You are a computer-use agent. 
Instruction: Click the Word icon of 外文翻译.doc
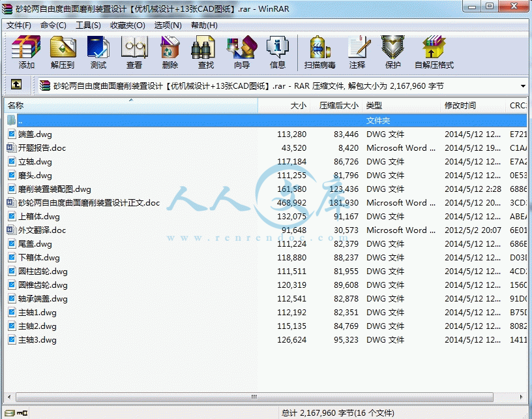pos(11,230)
